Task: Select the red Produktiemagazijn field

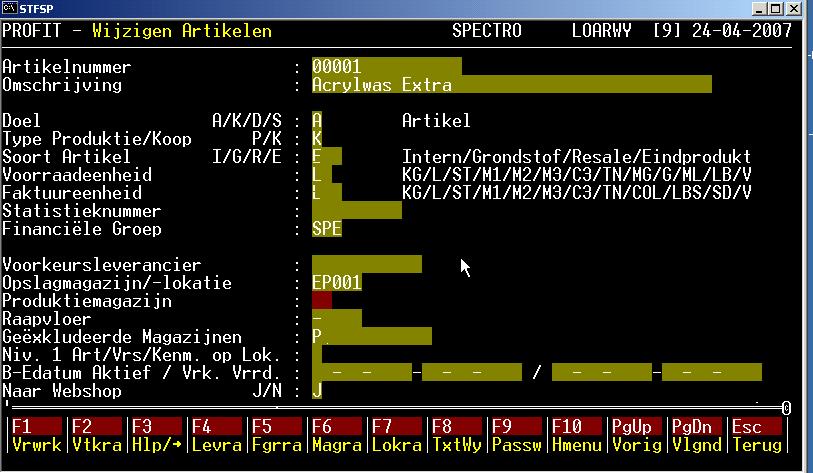Action: [x=322, y=301]
